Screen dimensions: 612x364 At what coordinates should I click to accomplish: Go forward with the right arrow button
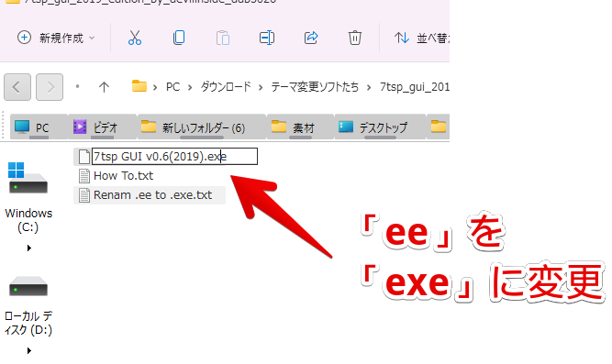[50, 87]
